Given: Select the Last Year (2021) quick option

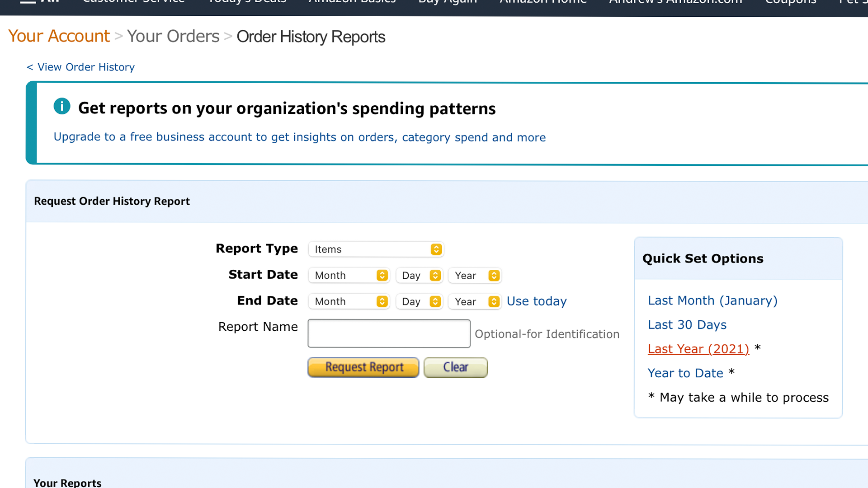Looking at the screenshot, I should tap(698, 349).
